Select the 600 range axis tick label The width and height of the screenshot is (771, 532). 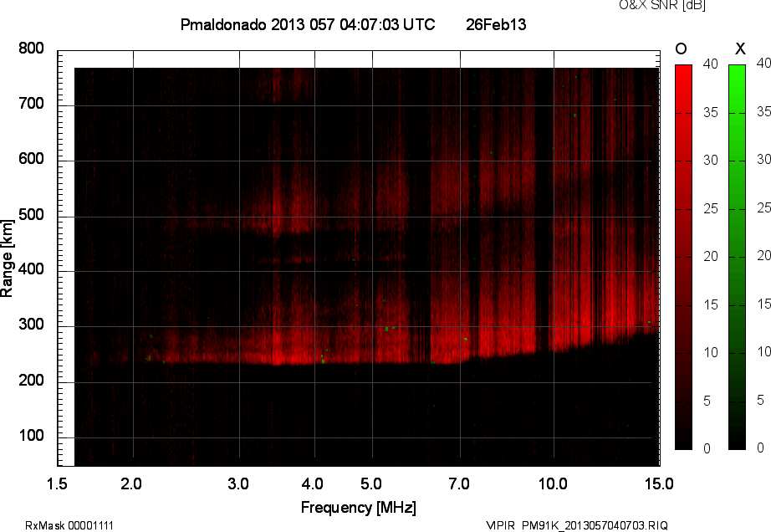coord(31,159)
